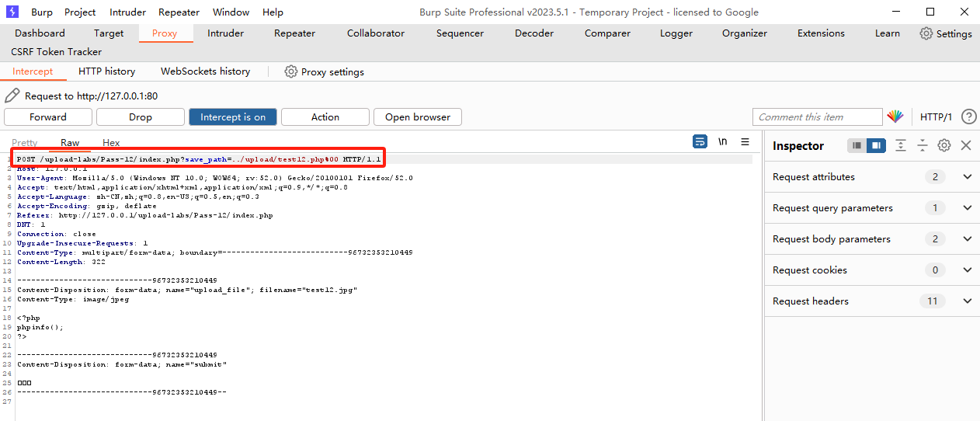Click the Connection: close line
This screenshot has height=421, width=980.
tap(57, 234)
